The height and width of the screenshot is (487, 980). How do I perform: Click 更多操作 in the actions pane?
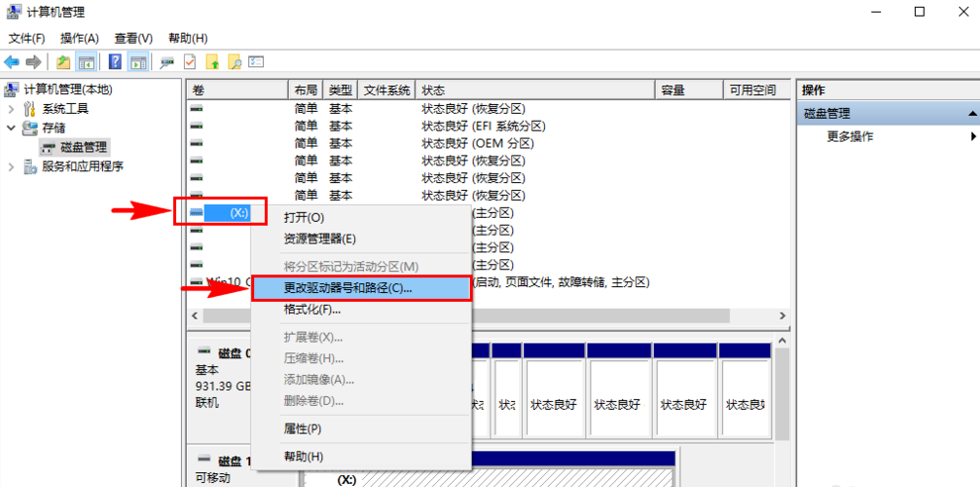click(850, 137)
